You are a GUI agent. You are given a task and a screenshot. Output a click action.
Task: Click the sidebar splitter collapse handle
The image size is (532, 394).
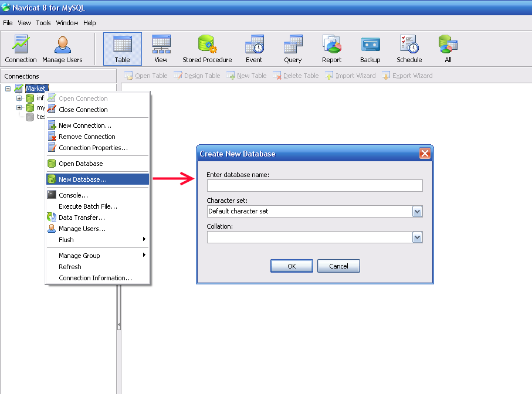pos(118,325)
